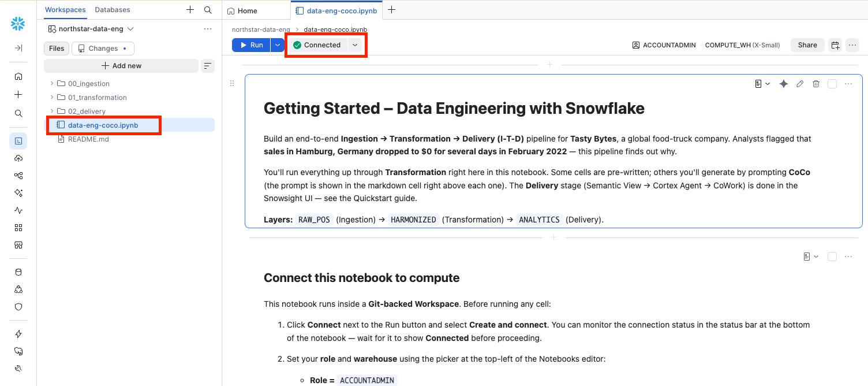Expand the 01_transformation folder

point(52,98)
